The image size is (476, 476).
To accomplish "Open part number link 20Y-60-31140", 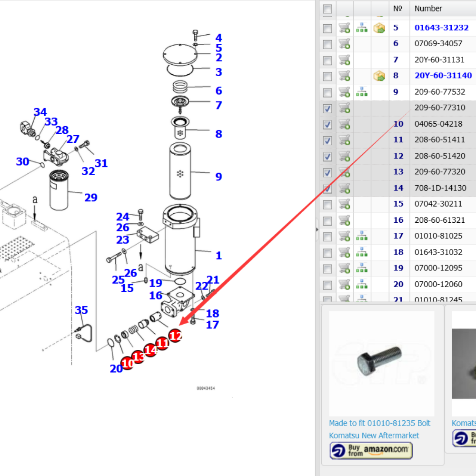I will (443, 76).
